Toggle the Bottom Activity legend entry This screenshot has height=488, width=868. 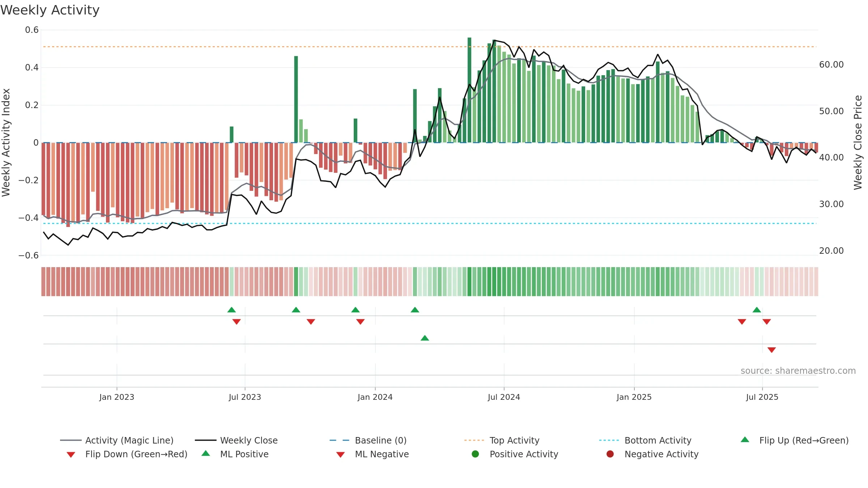tap(645, 440)
